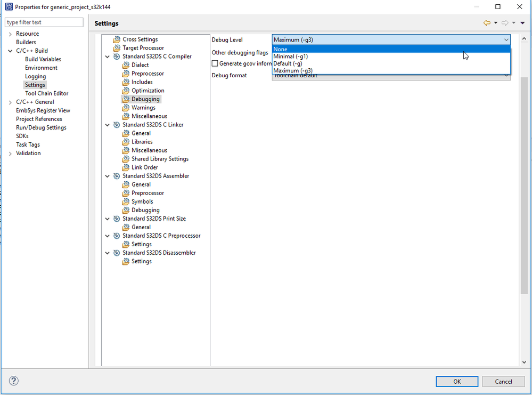Expand the Validation node
Image resolution: width=532 pixels, height=395 pixels.
tap(10, 154)
